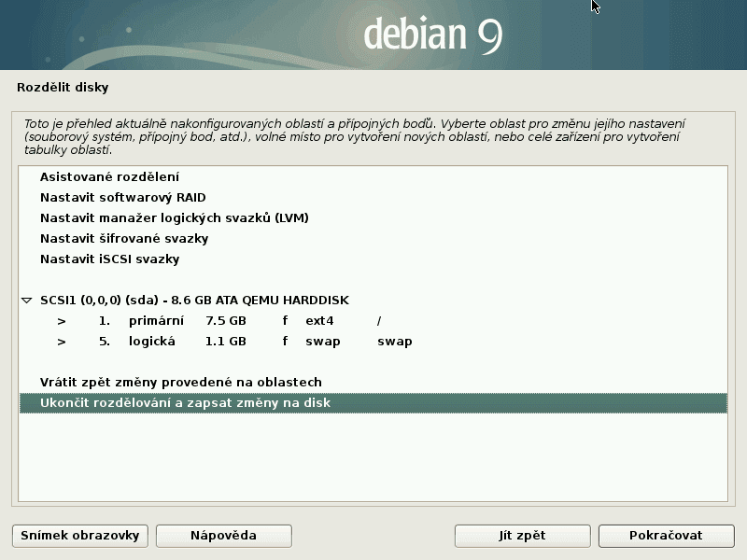Choose Vrátit zpět změny provedené na oblastech
Viewport: 747px width, 560px height.
pos(373,383)
